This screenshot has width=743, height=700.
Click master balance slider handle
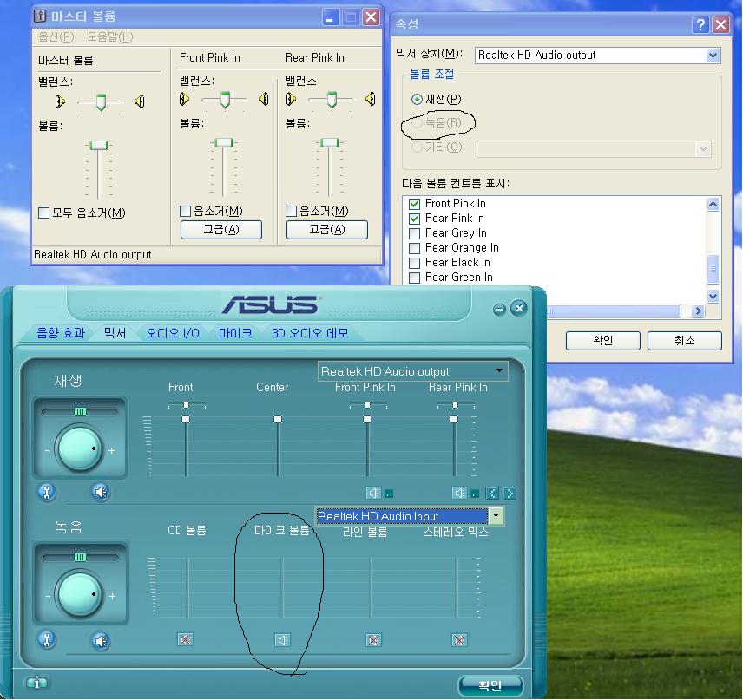pyautogui.click(x=101, y=101)
